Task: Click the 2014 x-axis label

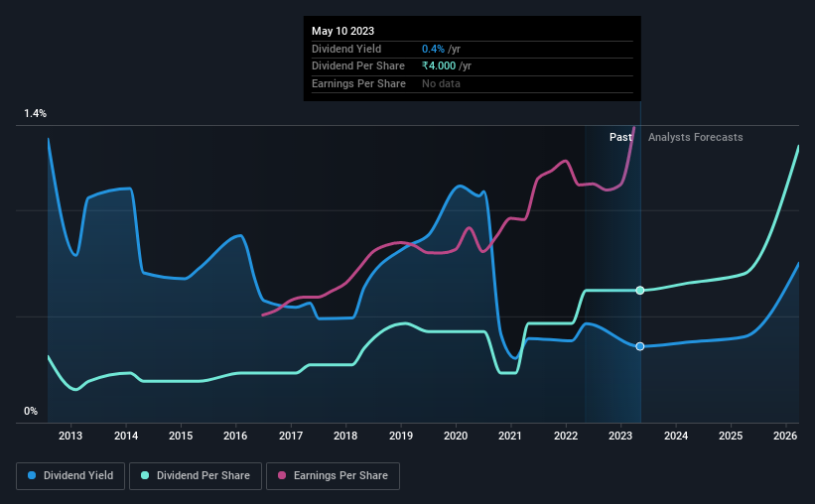Action: (126, 436)
